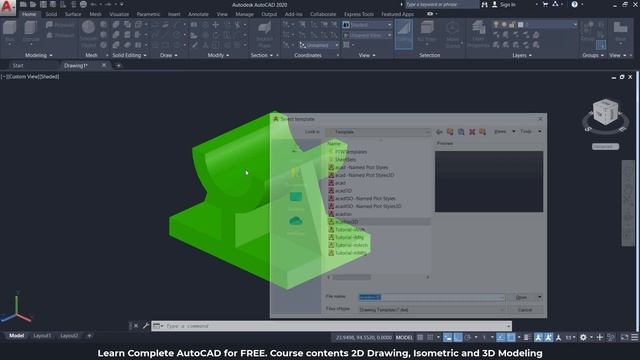Click Sign In at the top
The image size is (640, 360).
click(x=508, y=4)
